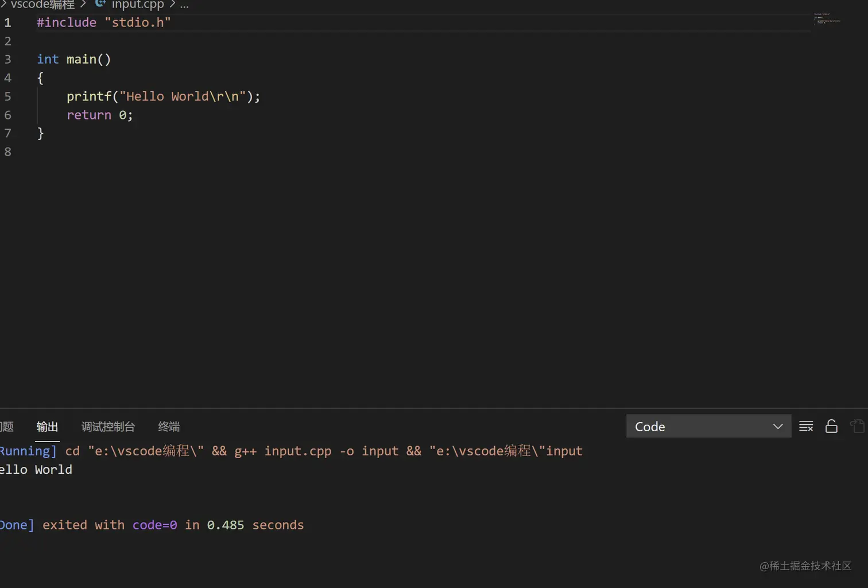
Task: Click the exited with code=0 output line
Action: [x=152, y=525]
